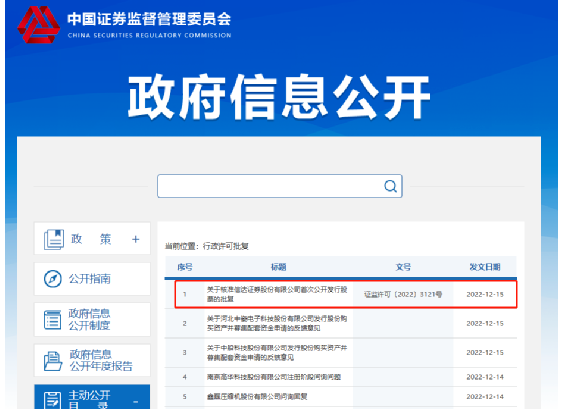Click the 公开指南 compass icon
This screenshot has height=420, width=561.
point(53,279)
